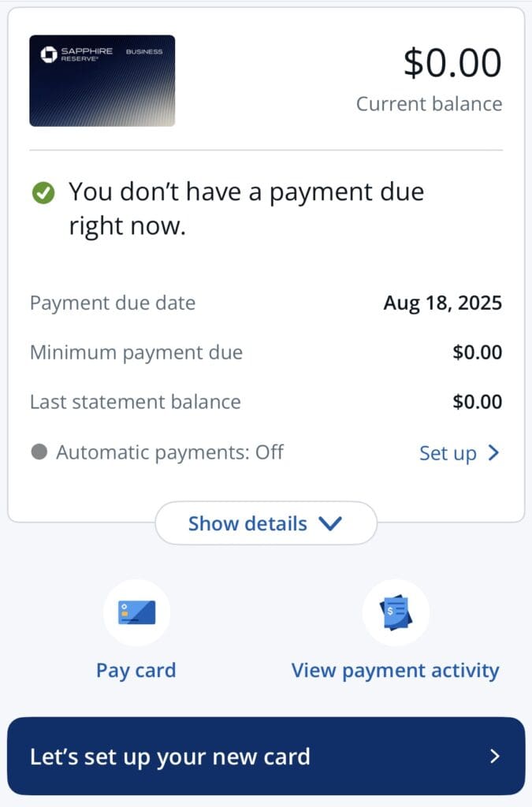Click the no payment due message
The width and height of the screenshot is (532, 807).
pos(246,209)
